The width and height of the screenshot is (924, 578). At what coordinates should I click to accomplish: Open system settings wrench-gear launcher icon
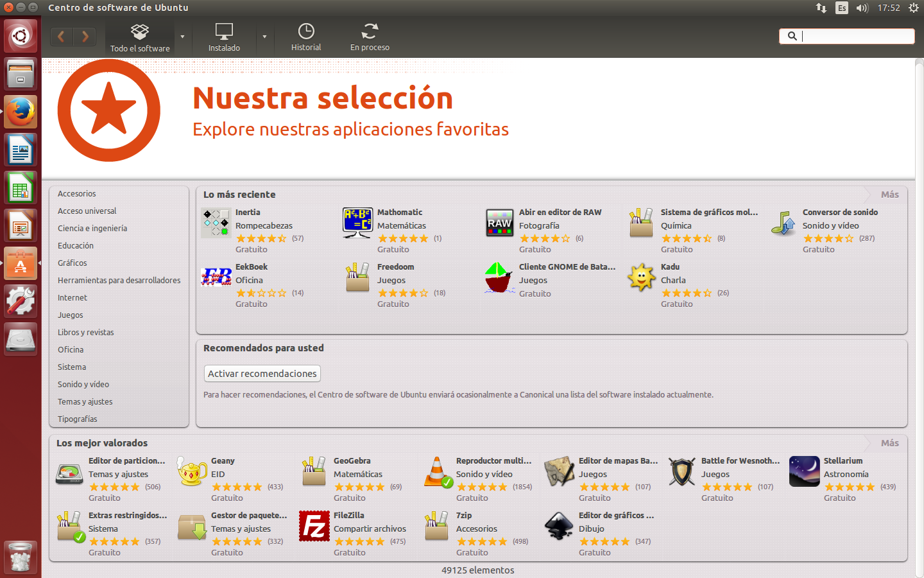point(21,301)
